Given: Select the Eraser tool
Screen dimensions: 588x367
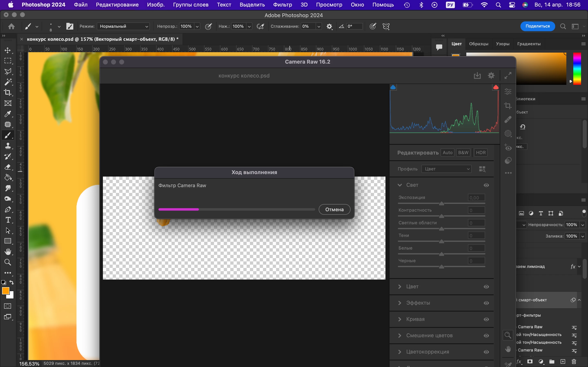Looking at the screenshot, I should (8, 167).
